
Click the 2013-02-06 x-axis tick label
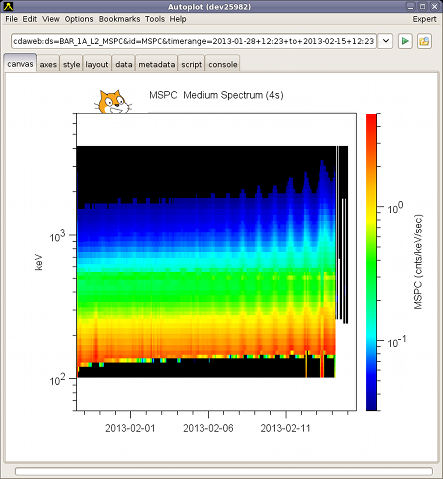[208, 428]
